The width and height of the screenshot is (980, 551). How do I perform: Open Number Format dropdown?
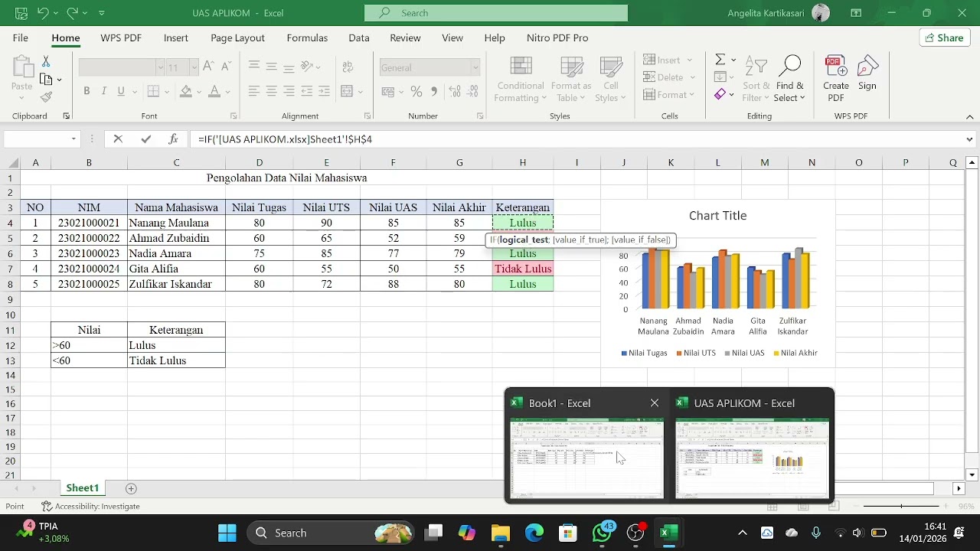coord(475,67)
